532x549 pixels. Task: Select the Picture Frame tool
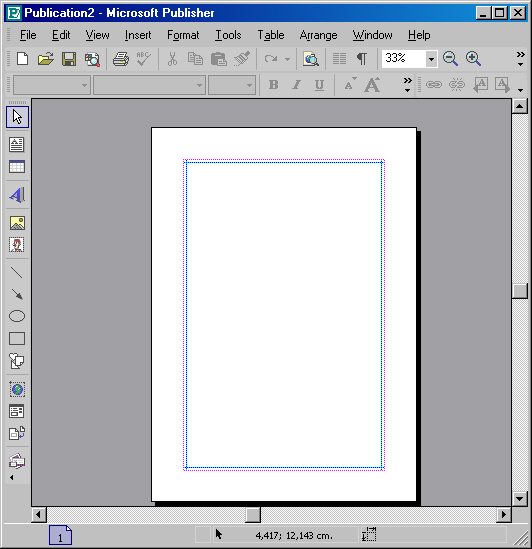[x=17, y=223]
